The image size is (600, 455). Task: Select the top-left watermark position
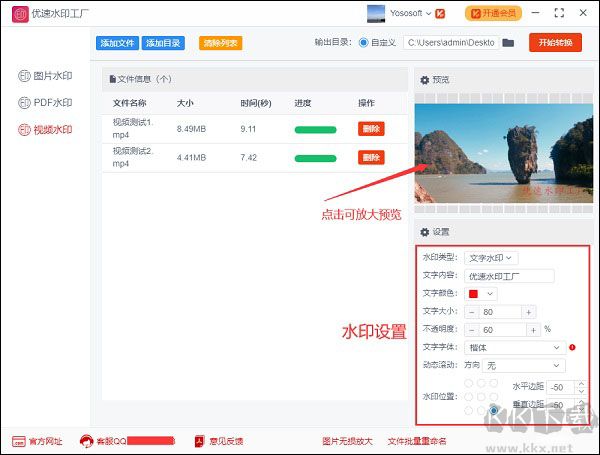click(468, 383)
